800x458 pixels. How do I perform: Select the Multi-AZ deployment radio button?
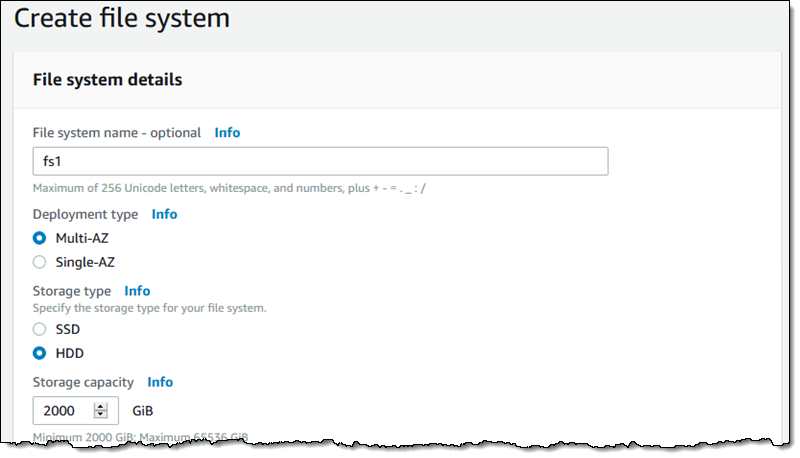tap(39, 238)
